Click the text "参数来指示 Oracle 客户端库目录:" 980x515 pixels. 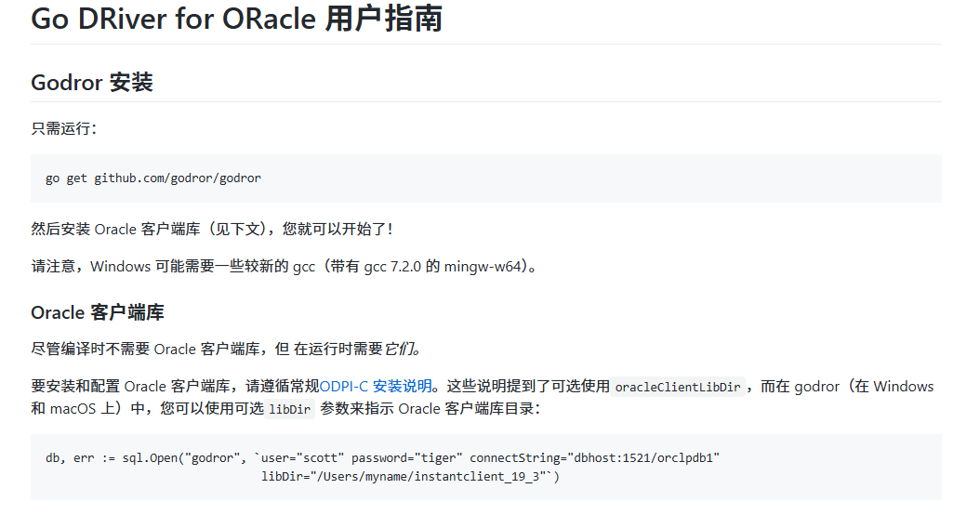(x=430, y=409)
